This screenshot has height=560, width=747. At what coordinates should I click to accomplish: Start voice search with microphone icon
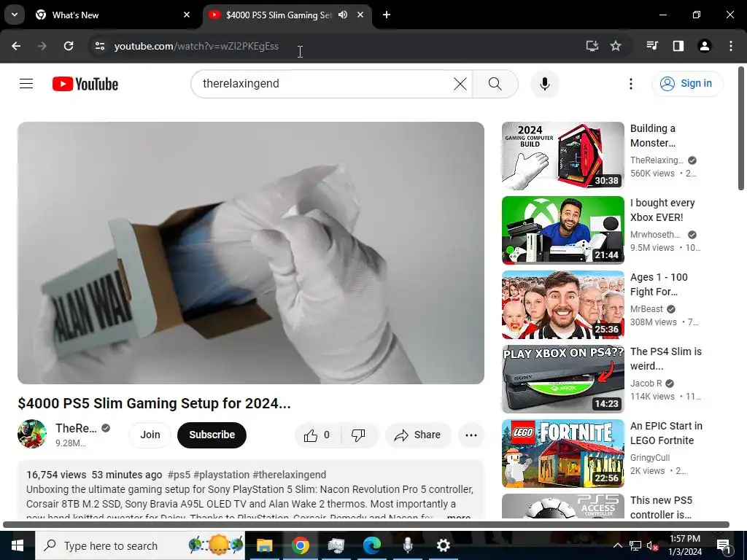(544, 84)
